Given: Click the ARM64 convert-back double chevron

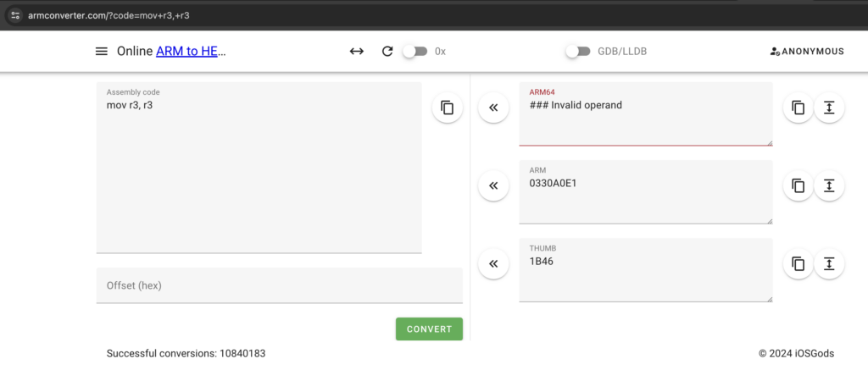Looking at the screenshot, I should click(494, 108).
